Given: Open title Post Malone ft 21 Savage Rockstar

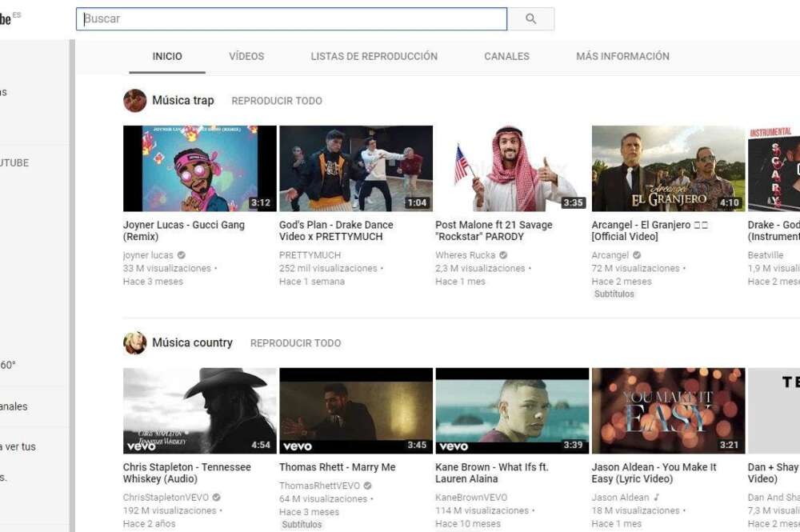Looking at the screenshot, I should [x=494, y=230].
